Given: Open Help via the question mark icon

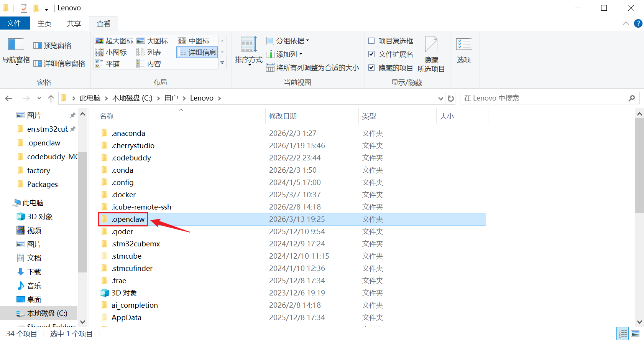Looking at the screenshot, I should [x=638, y=23].
